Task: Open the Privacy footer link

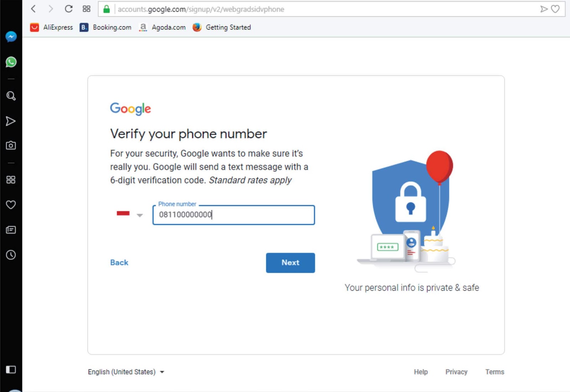Action: click(x=456, y=372)
